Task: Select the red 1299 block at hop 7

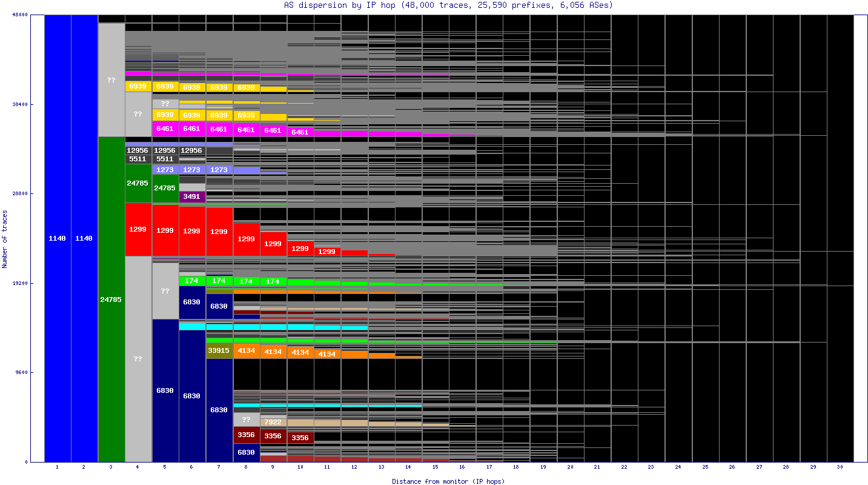Action: point(219,232)
